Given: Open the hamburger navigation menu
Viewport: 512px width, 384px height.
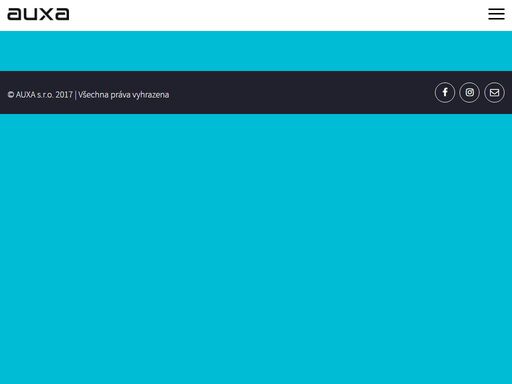Looking at the screenshot, I should pyautogui.click(x=496, y=14).
